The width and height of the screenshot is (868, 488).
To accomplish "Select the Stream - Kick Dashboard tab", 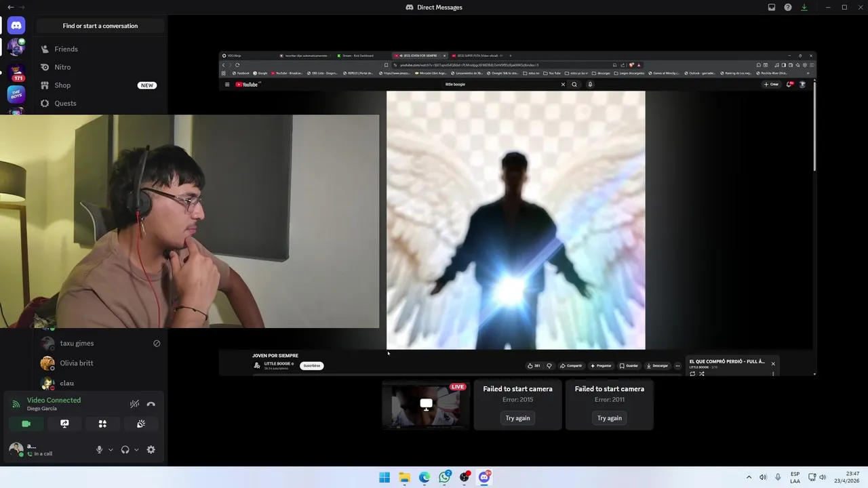I will pos(358,56).
